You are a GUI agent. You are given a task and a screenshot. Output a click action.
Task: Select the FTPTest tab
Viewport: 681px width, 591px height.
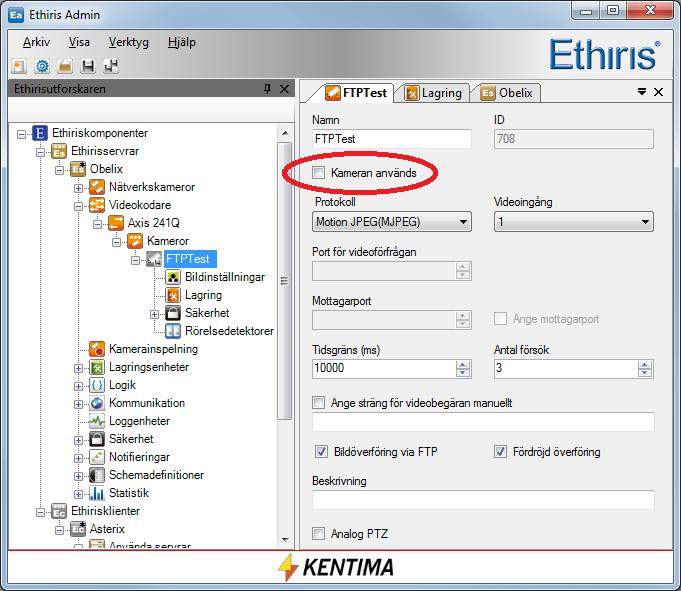tap(356, 93)
